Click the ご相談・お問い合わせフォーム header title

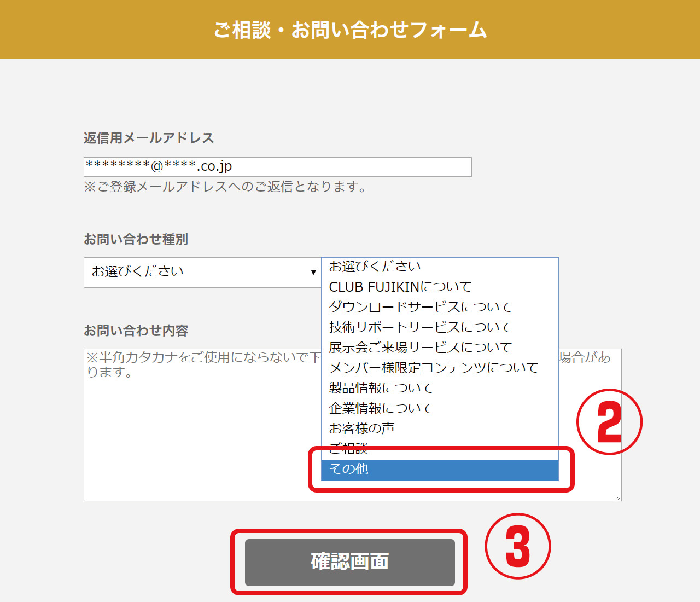pos(350,30)
